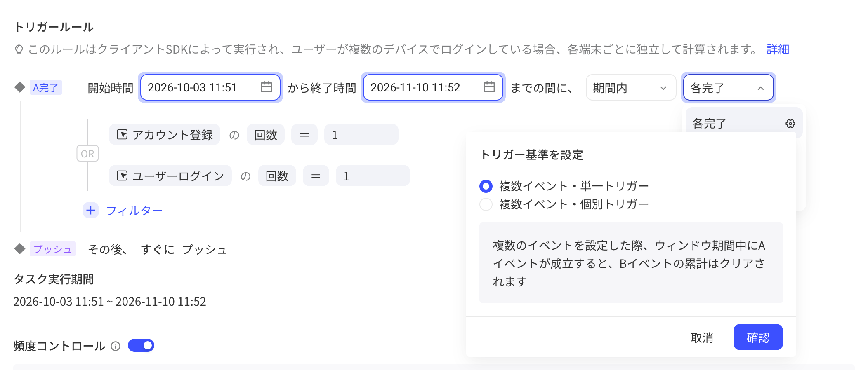Select the アカウント登録 event chip
Screen dimensions: 868x370
tap(165, 134)
